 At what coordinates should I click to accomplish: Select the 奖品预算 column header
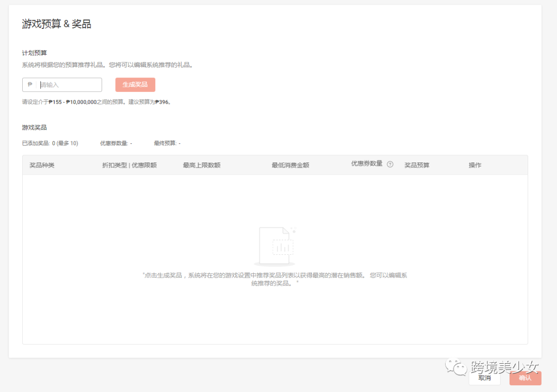point(417,165)
